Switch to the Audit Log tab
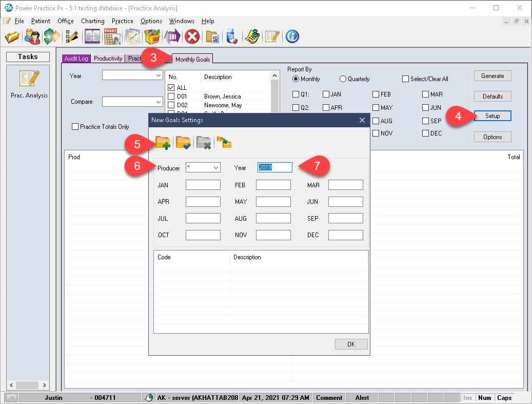 (76, 59)
